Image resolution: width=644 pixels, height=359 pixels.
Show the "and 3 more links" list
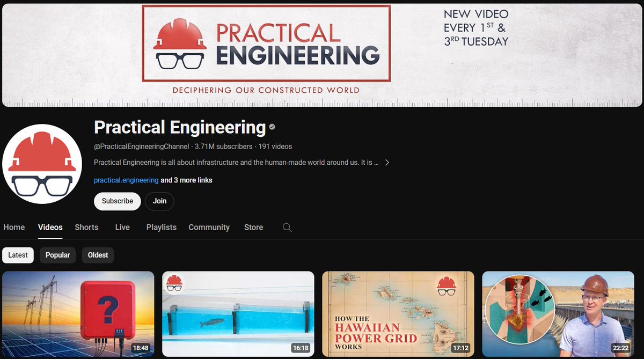point(187,180)
